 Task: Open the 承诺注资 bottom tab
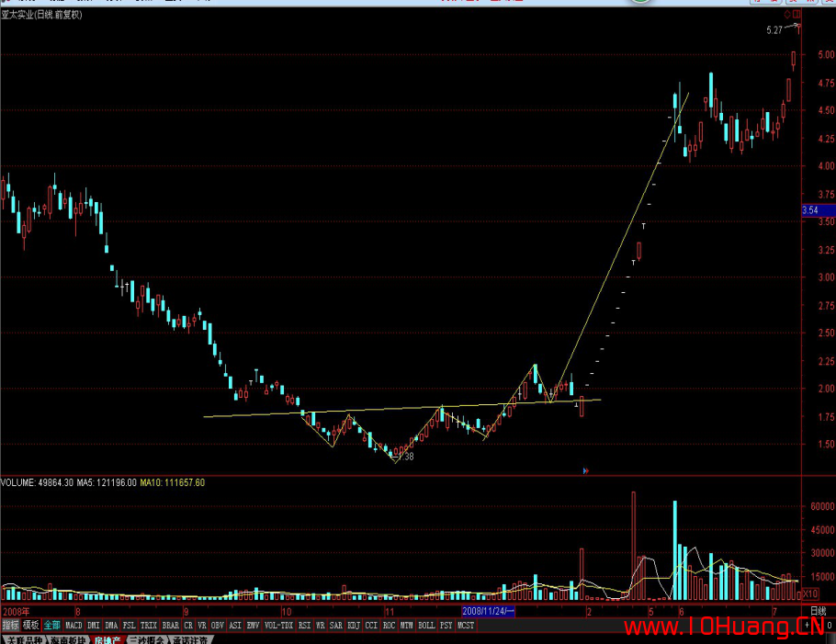click(190, 639)
